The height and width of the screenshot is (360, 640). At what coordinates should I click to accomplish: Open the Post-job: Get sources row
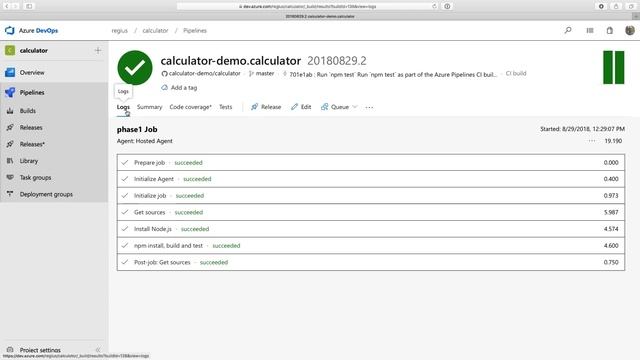coord(371,262)
